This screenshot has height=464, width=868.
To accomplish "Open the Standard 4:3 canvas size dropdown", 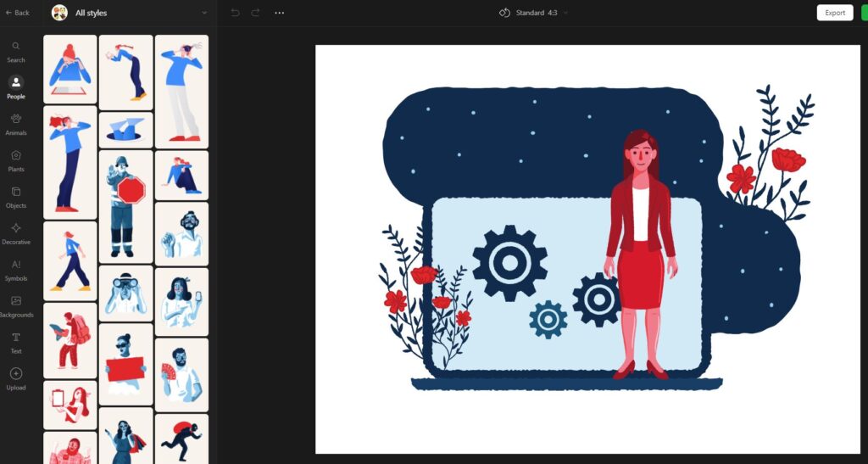I will coord(534,13).
